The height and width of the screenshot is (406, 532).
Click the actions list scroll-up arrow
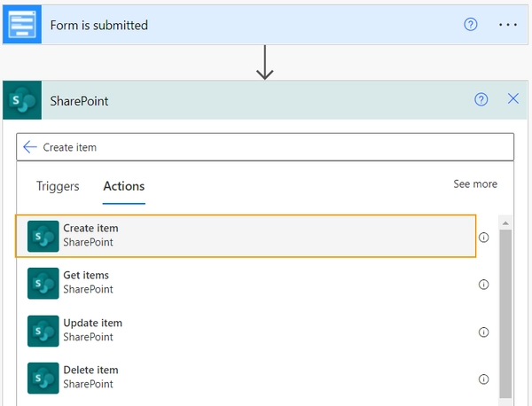click(x=505, y=223)
